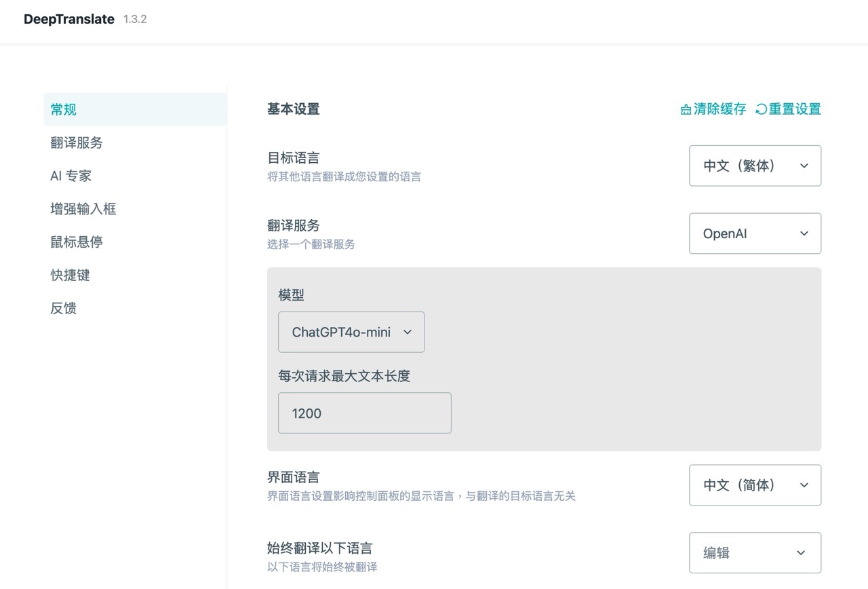This screenshot has width=868, height=589.
Task: Click the DeepTranslate title
Action: (69, 19)
